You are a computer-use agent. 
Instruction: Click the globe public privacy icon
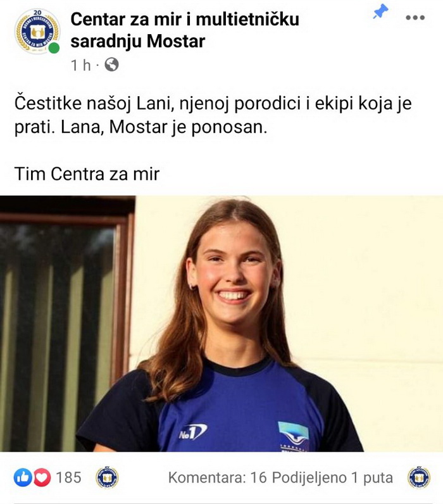(x=112, y=65)
